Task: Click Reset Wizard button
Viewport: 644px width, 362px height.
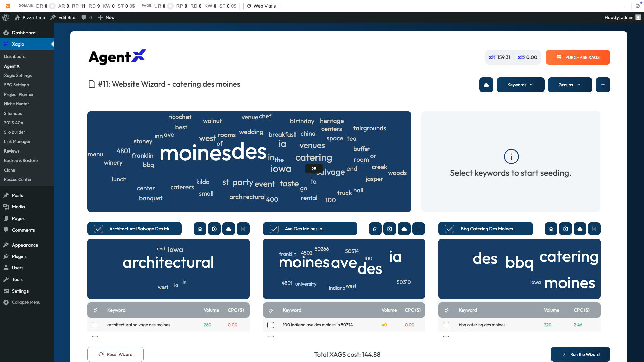Action: (115, 354)
